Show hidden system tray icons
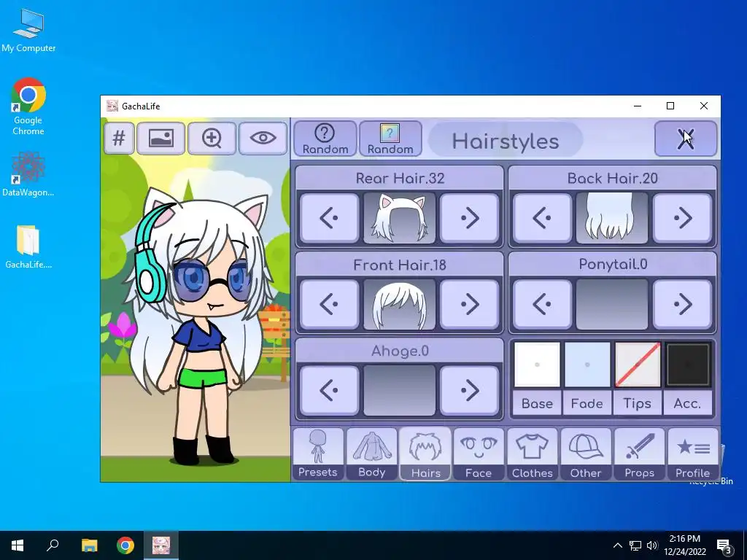This screenshot has width=747, height=560. pyautogui.click(x=617, y=545)
